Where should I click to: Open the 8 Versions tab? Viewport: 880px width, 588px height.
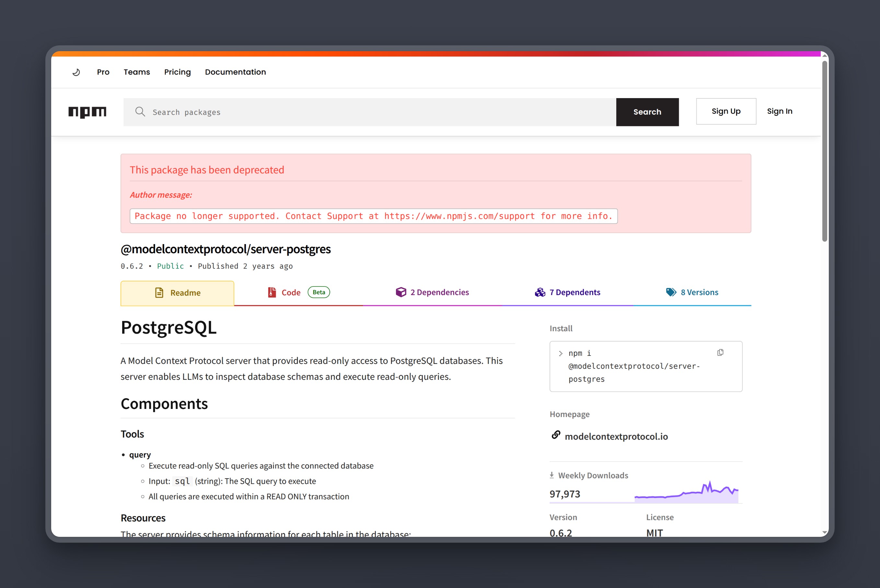click(692, 292)
